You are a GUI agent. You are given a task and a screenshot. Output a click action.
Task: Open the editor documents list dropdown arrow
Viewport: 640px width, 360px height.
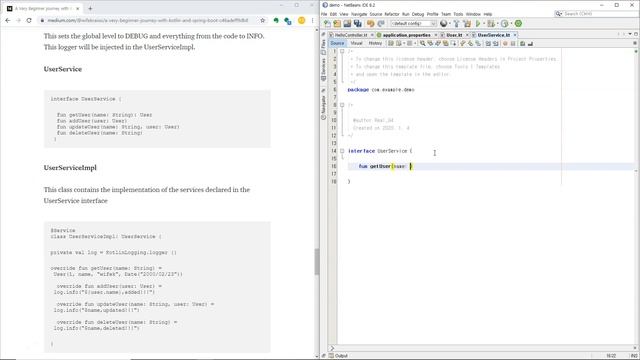click(x=630, y=34)
